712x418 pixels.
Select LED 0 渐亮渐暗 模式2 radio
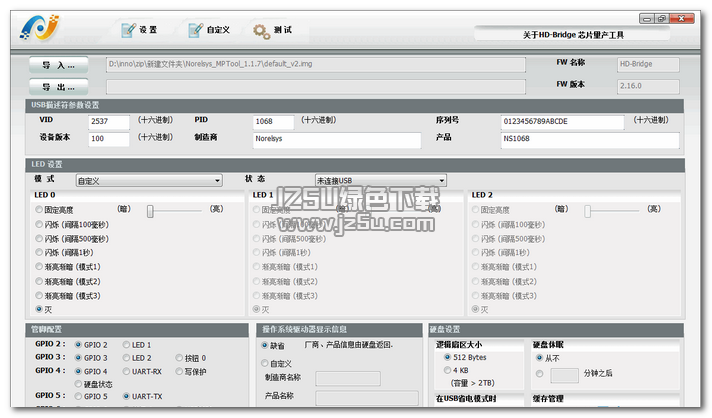pos(39,281)
